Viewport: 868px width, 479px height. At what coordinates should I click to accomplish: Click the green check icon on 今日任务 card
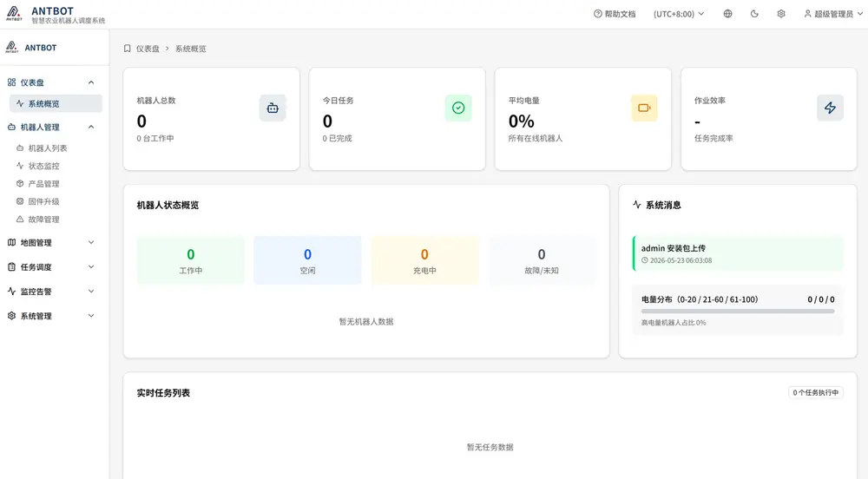click(x=458, y=108)
